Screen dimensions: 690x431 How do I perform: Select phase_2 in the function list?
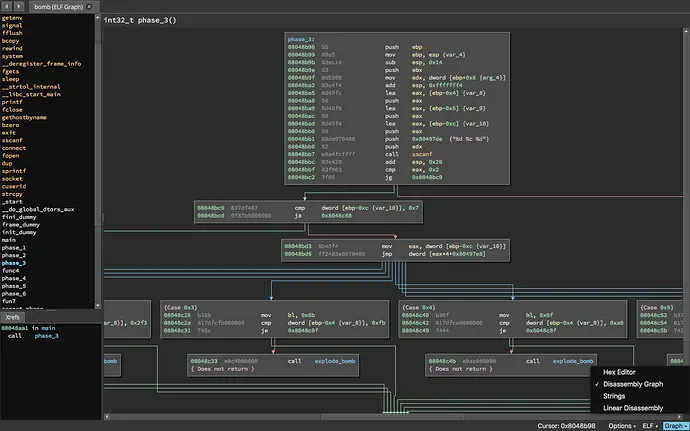14,255
